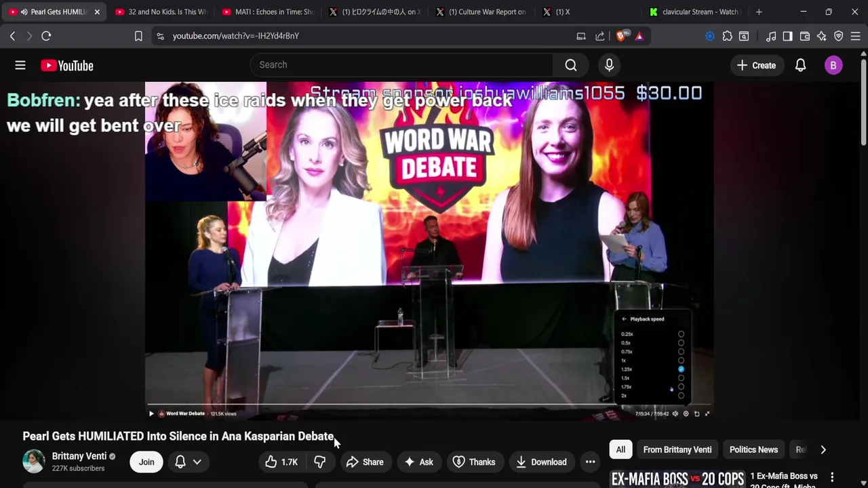Share the page with the address bar share icon
868x488 pixels.
(x=599, y=36)
